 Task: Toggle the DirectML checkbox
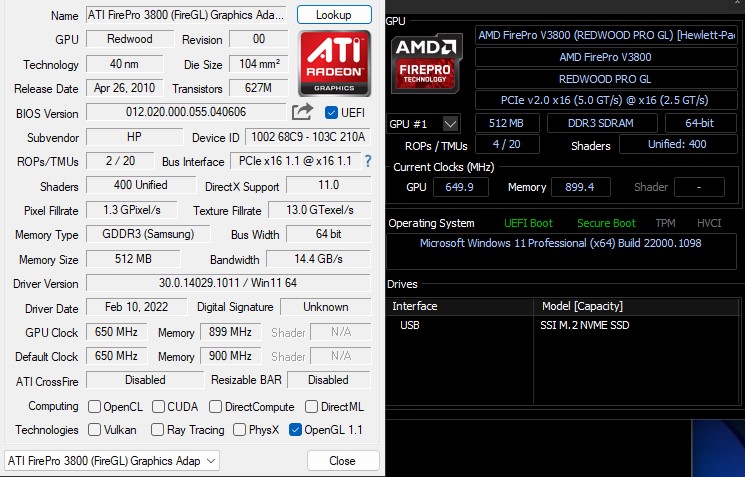point(311,407)
